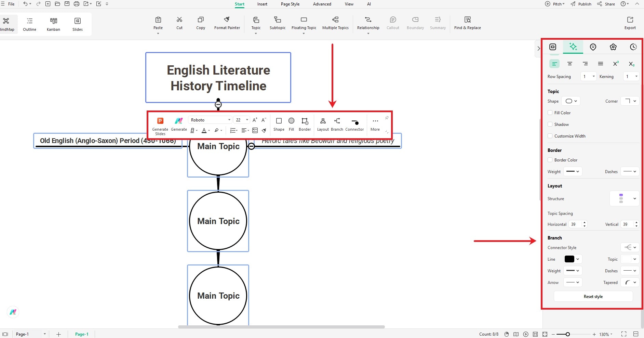Image resolution: width=644 pixels, height=338 pixels.
Task: Enable the Shadow checkbox
Action: [x=550, y=124]
